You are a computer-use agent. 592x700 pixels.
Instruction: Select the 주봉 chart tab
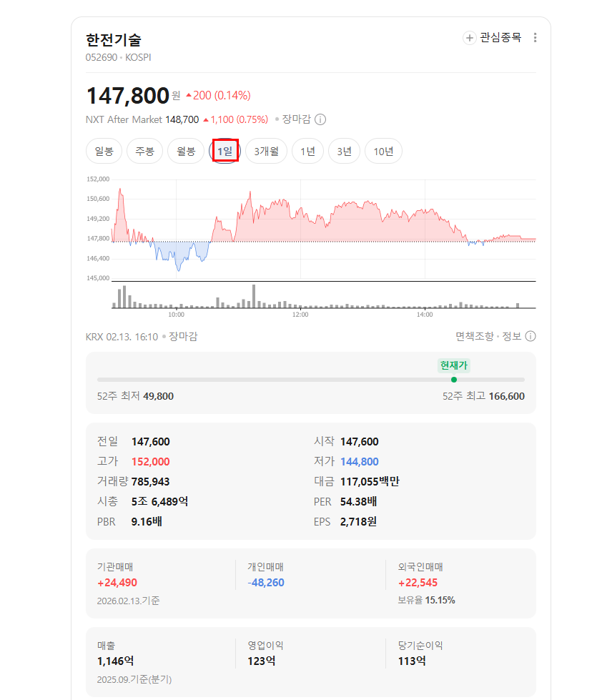[x=144, y=152]
